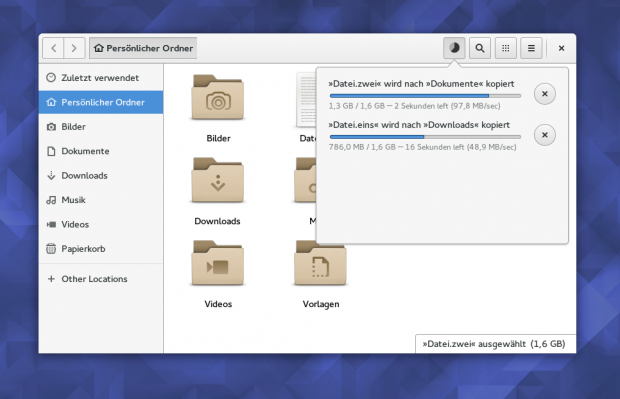This screenshot has height=399, width=620.
Task: Click the Datei.zwei copy progress bar
Action: click(425, 96)
